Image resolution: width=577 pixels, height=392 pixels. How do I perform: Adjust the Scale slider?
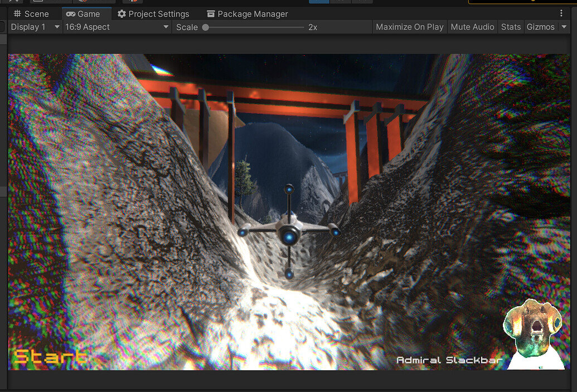[207, 27]
